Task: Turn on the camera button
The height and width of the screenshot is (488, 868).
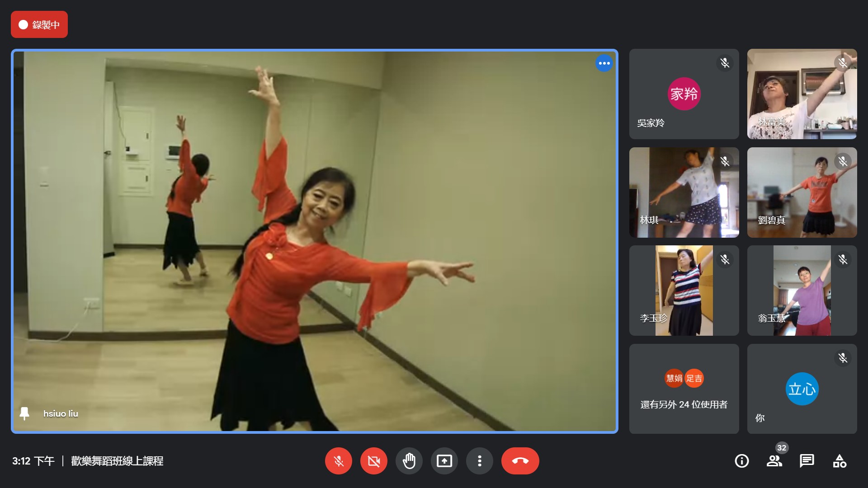Action: coord(373,461)
